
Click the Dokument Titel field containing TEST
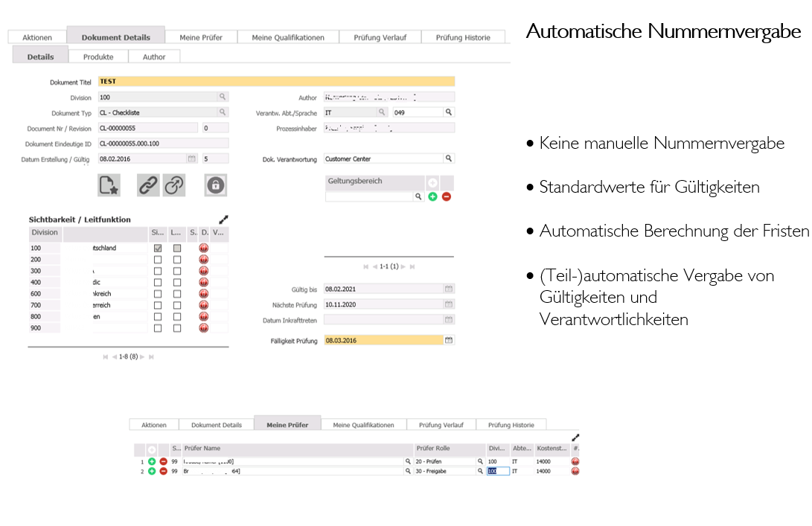[x=277, y=81]
